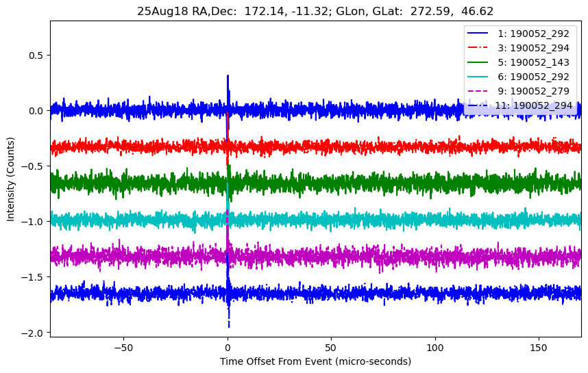
Task: Click the y-axis tick label '−2.0'
Action: (33, 333)
